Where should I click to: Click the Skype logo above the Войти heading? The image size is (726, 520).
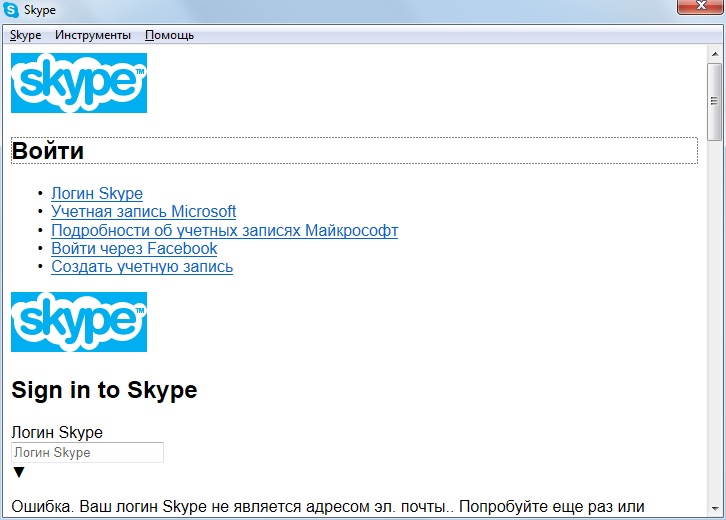point(79,83)
